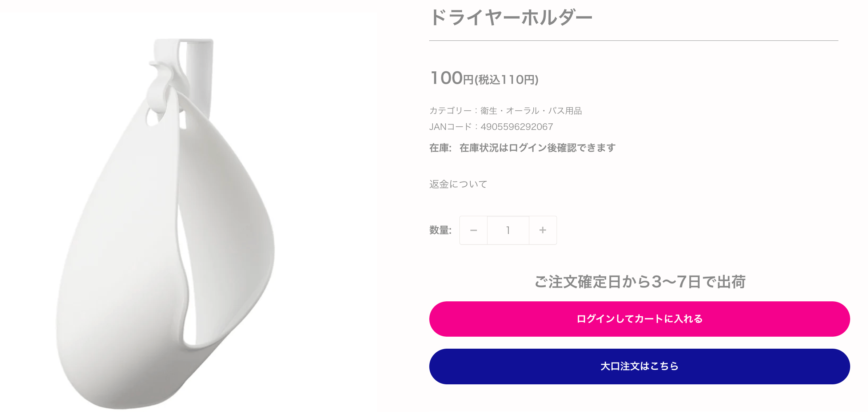Open 衛生・オーラル・バス用品 category link
The height and width of the screenshot is (412, 868).
[531, 111]
